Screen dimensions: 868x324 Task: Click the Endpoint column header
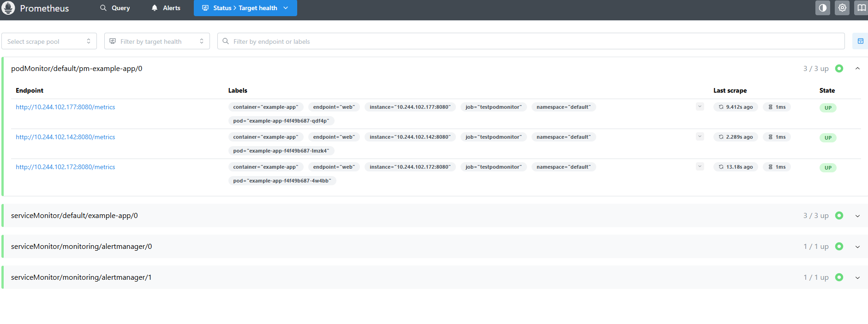30,90
